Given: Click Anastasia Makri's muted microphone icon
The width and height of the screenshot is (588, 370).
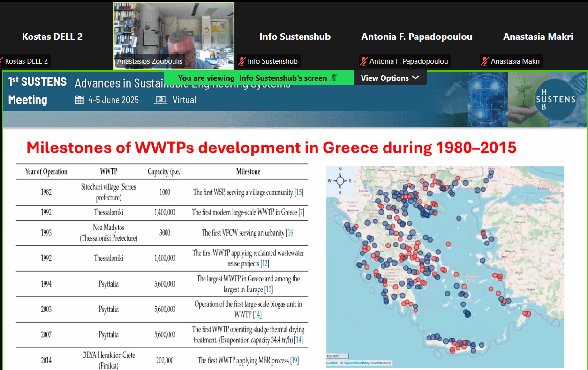Looking at the screenshot, I should click(485, 61).
